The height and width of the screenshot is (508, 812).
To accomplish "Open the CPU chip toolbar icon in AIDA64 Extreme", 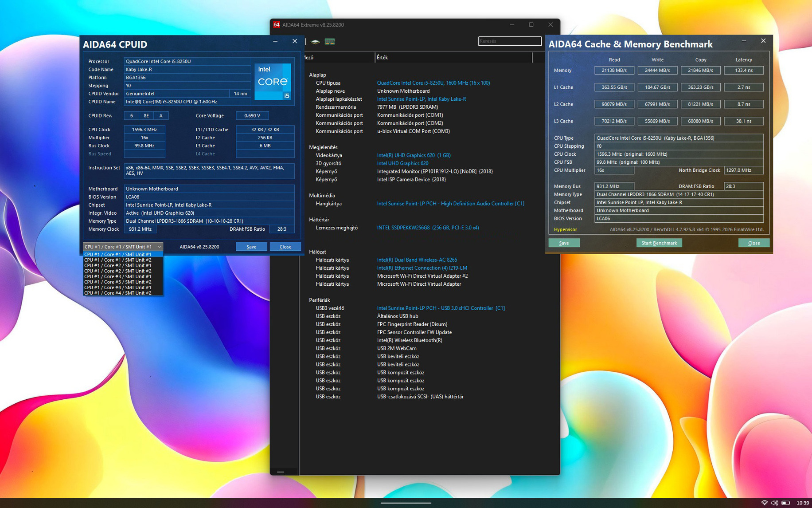I will [x=315, y=42].
